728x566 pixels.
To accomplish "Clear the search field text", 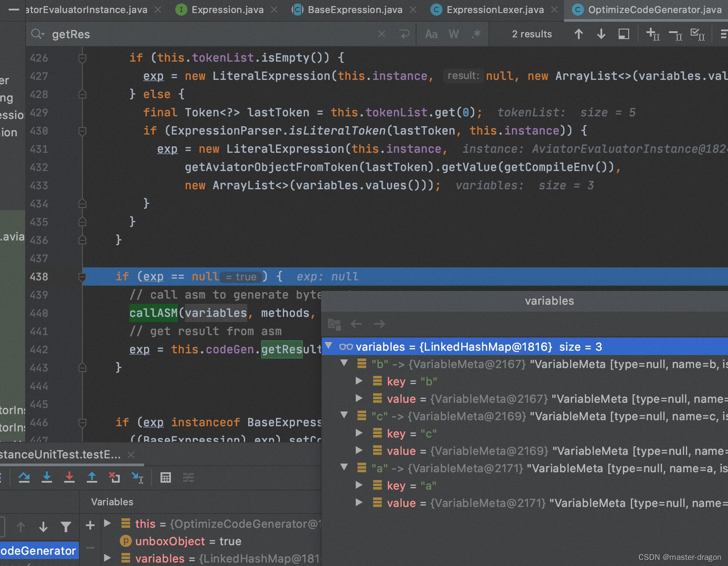I will [382, 34].
